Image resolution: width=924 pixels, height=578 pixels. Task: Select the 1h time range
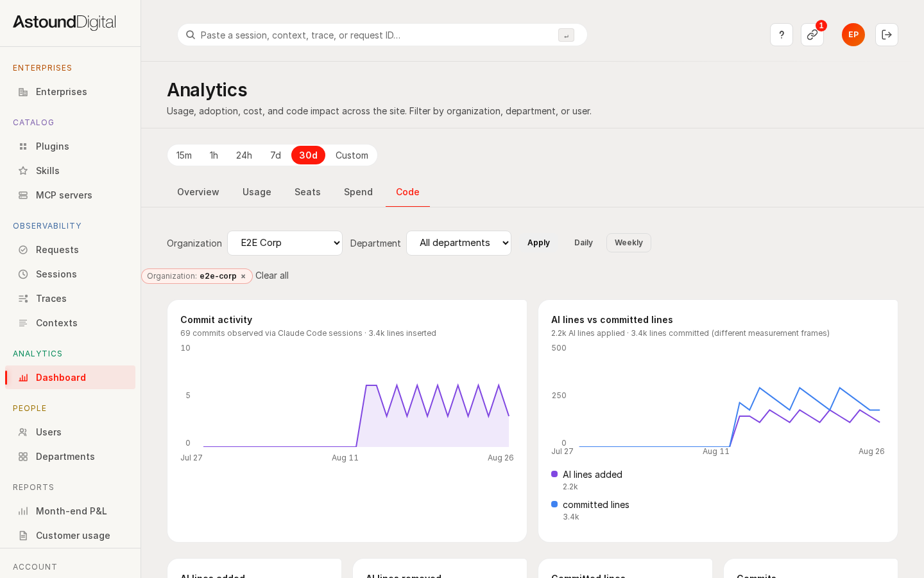214,155
